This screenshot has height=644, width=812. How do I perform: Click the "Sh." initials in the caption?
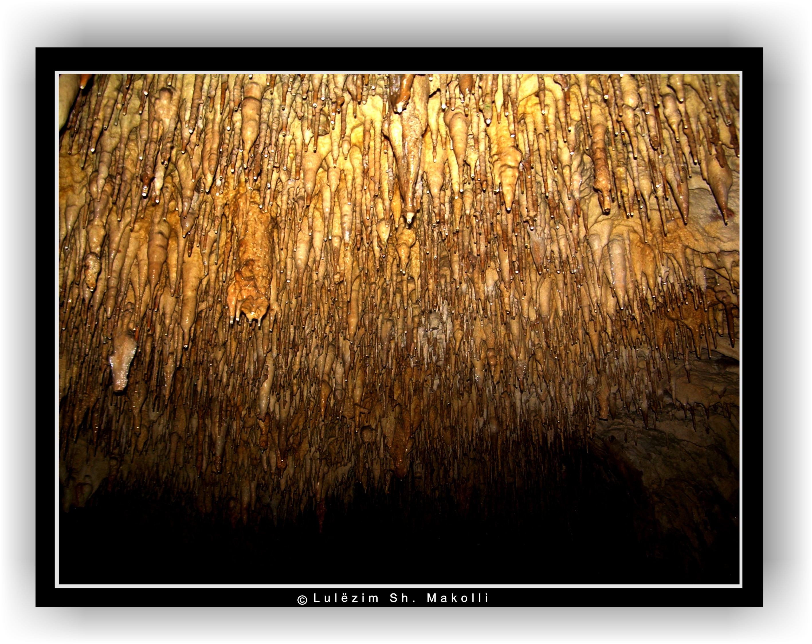[403, 598]
